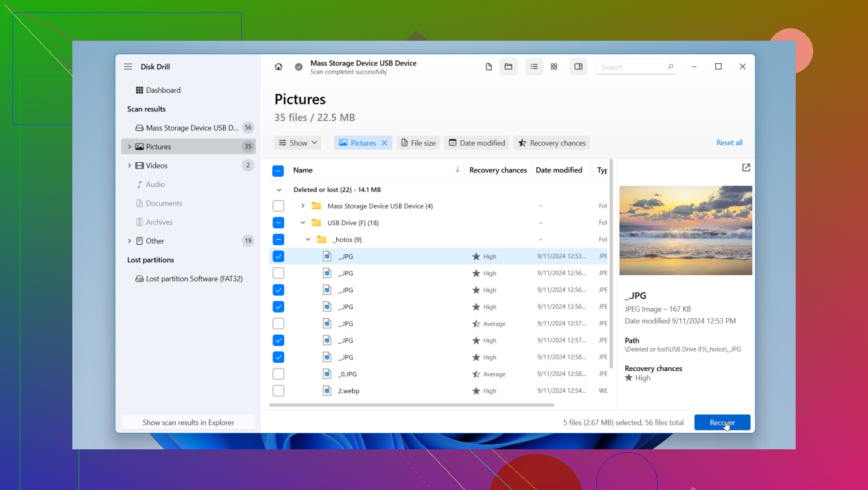Click the Lost partition Software drive icon

139,279
